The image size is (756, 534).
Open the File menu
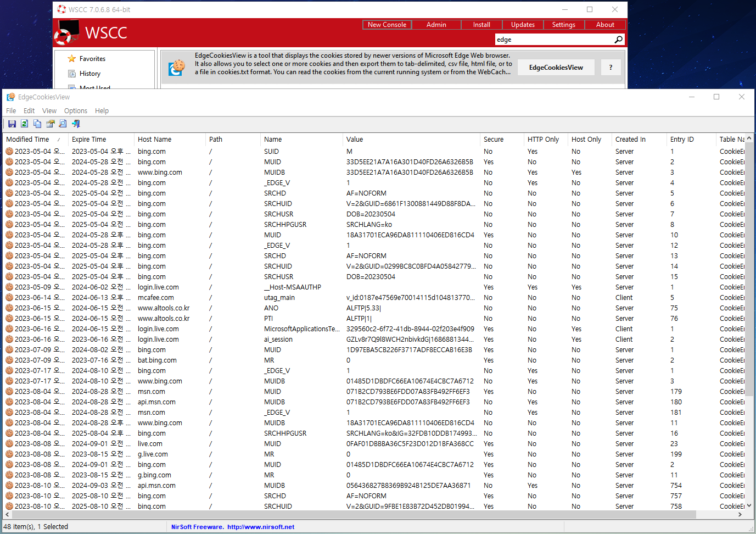pyautogui.click(x=11, y=111)
